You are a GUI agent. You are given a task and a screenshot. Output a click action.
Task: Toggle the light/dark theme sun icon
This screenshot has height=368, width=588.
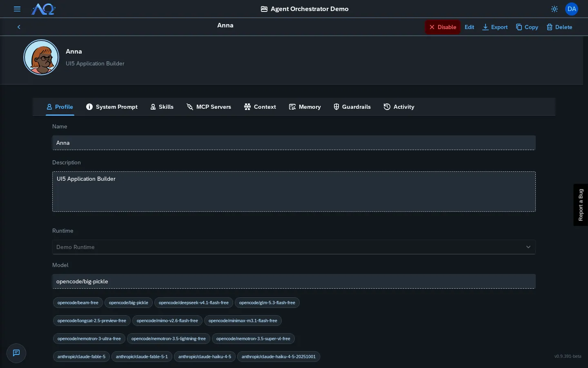[x=554, y=9]
